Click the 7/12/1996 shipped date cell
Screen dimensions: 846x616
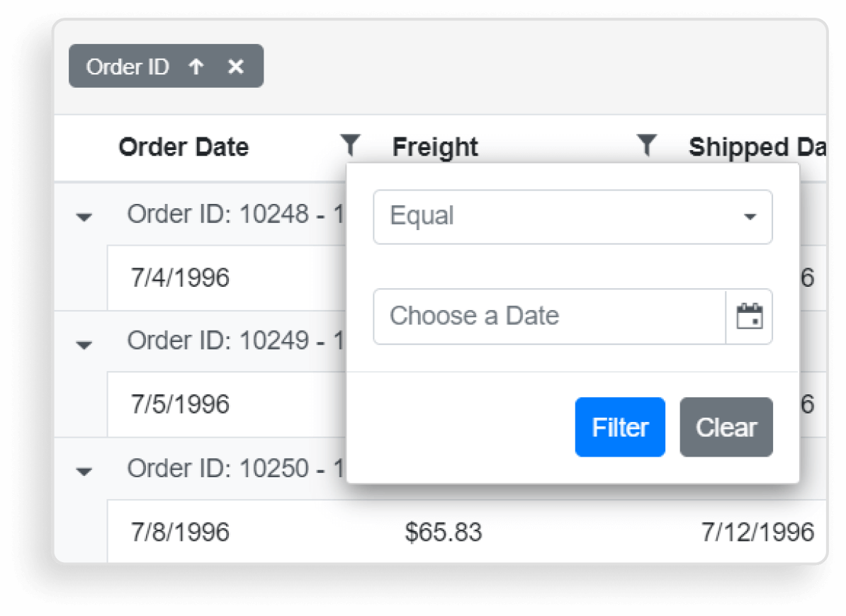(x=757, y=532)
